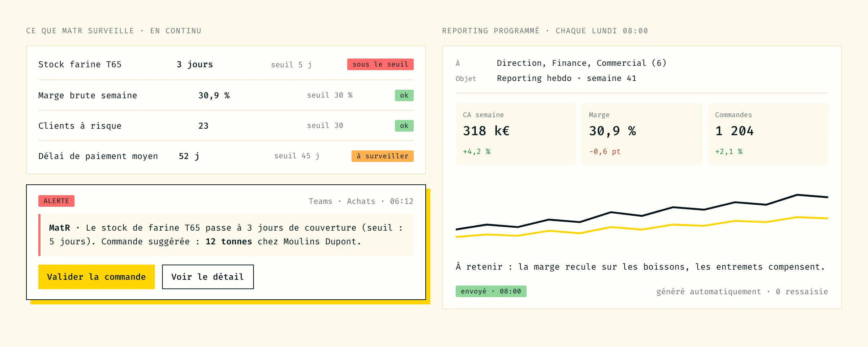Click the '12 tonnes' suggested order text
This screenshot has width=868, height=347.
pyautogui.click(x=229, y=241)
